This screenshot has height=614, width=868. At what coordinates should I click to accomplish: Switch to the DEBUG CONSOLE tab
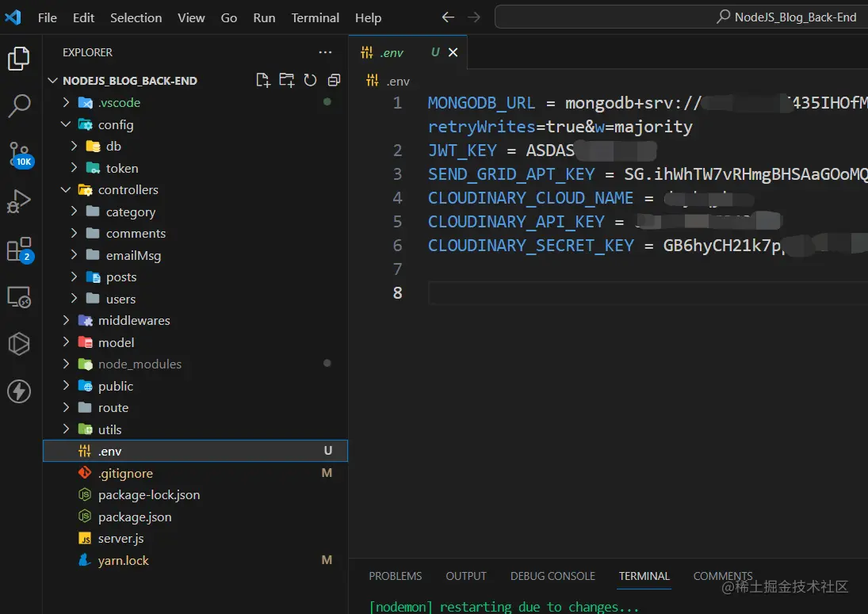pos(553,576)
